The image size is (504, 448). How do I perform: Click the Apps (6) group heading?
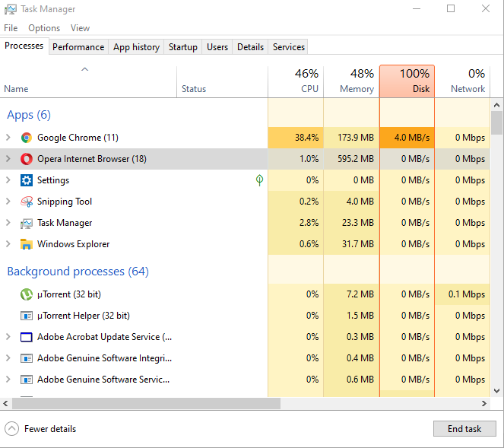[x=29, y=115]
